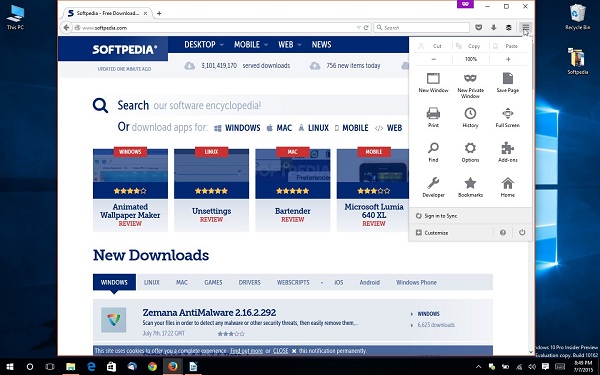Screen dimensions: 600x375
Task: Open Microsoft Edge from the taskbar
Action: 91,367
